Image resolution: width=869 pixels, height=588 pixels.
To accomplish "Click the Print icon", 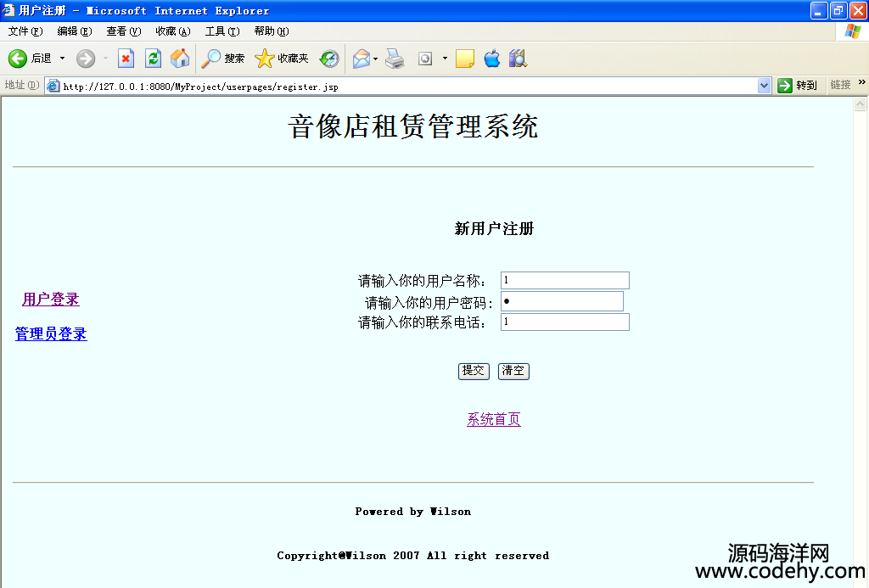I will coord(395,59).
